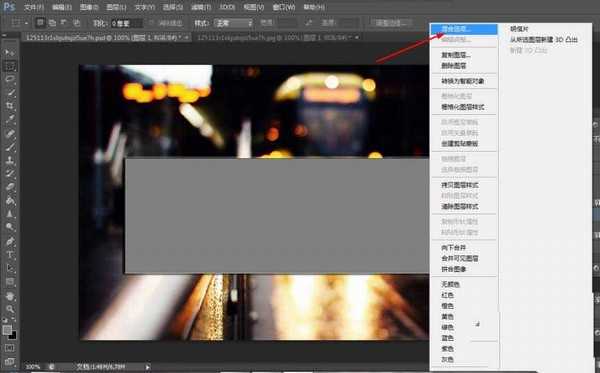Change screen mode icon at toolbar bottom
The image size is (600, 373).
coord(10,361)
